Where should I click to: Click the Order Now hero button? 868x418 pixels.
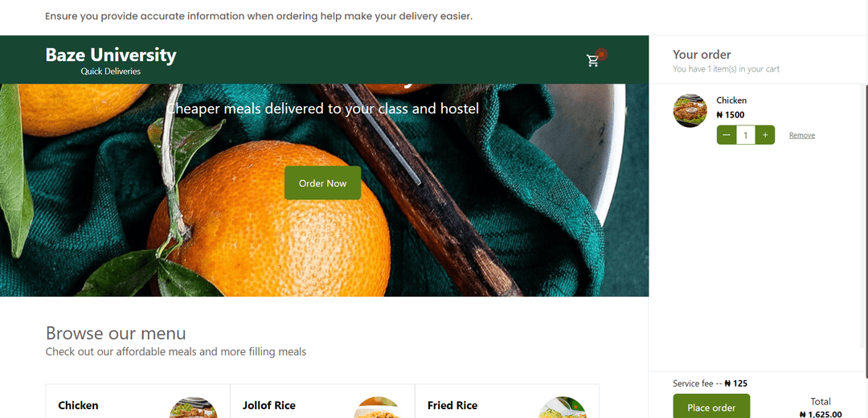[x=323, y=182]
